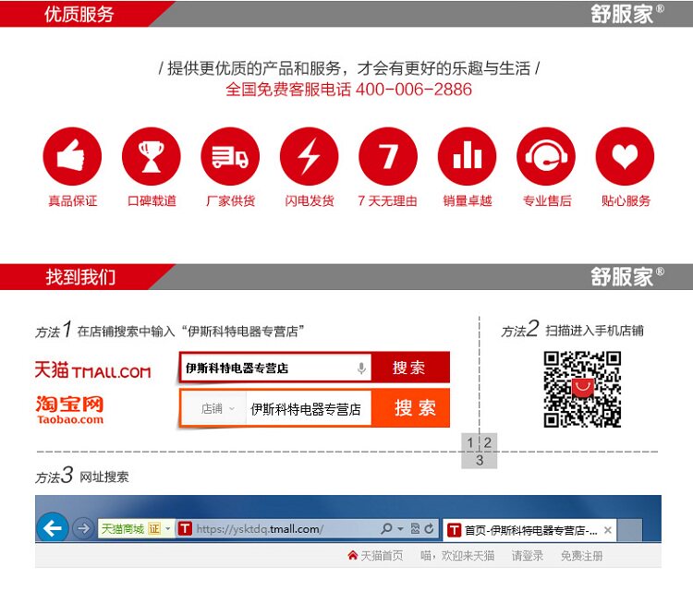693x616 pixels.
Task: Click the red T favicon in address bar
Action: pyautogui.click(x=185, y=528)
